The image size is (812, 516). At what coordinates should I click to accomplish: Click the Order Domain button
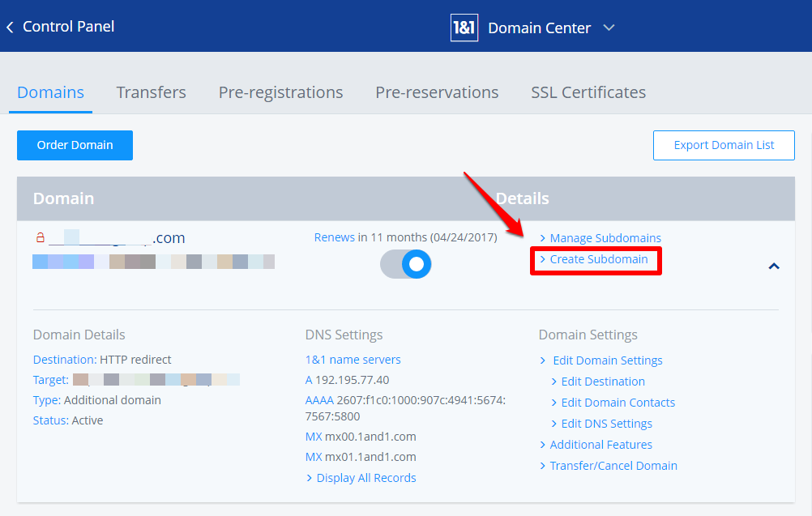[75, 146]
